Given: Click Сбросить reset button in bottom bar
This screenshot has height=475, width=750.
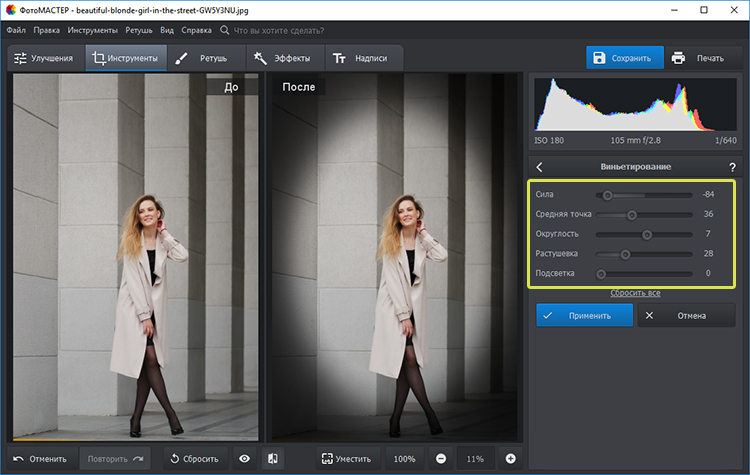Looking at the screenshot, I should 193,458.
